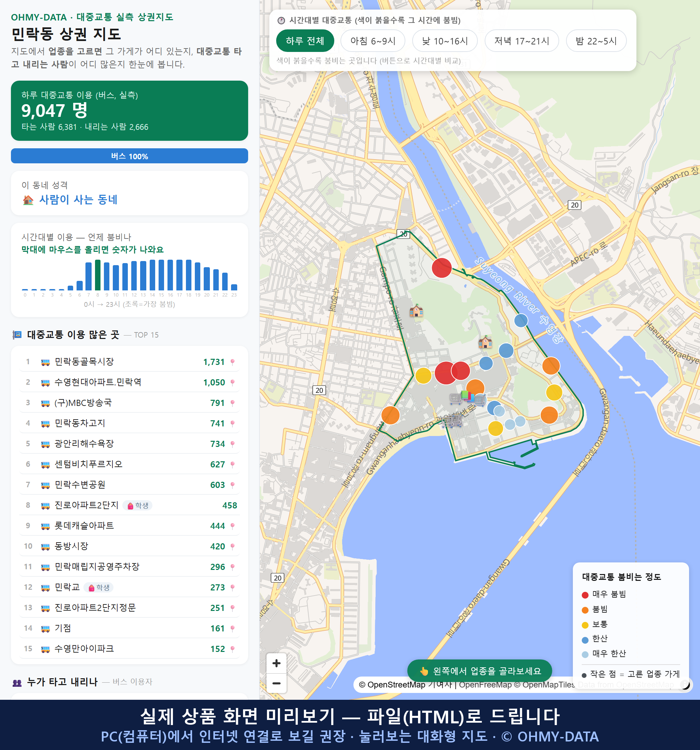Screen dimensions: 700x750
Task: Click the pin icon for 민락동골목시장
Action: (232, 362)
